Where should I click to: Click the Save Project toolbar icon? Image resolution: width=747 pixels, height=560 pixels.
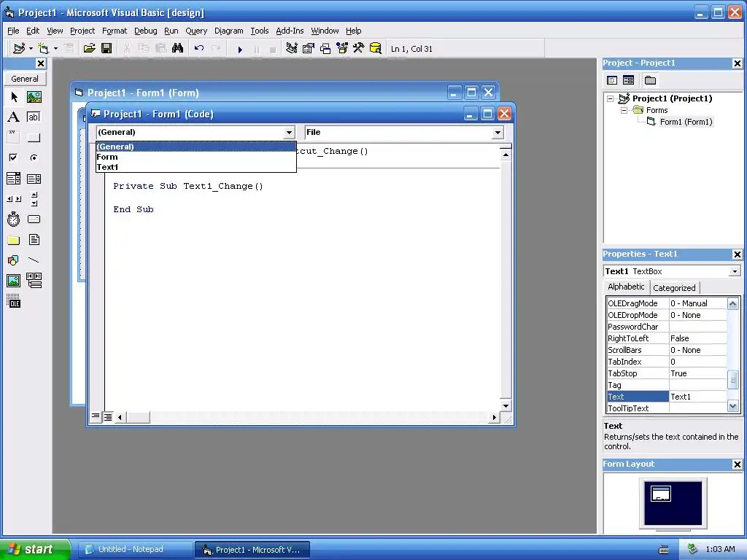pos(107,49)
